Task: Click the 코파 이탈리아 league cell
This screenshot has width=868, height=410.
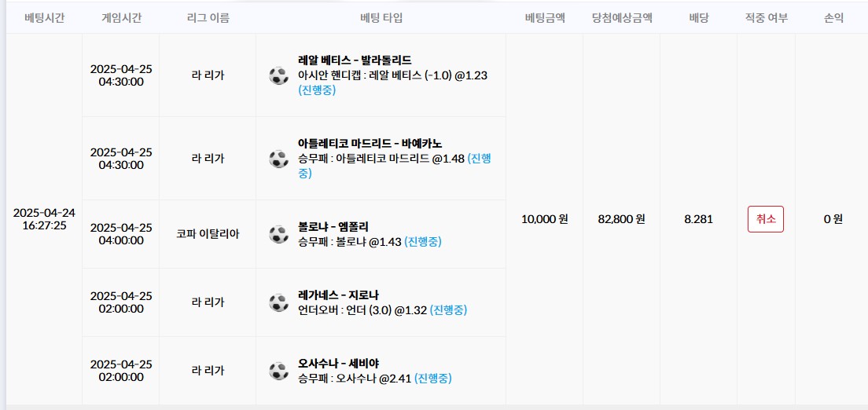Action: tap(208, 234)
